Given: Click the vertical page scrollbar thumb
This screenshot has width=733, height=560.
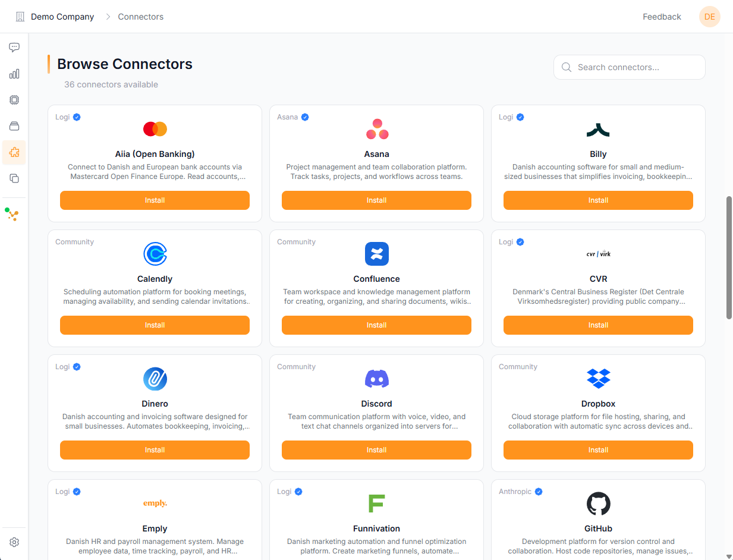Looking at the screenshot, I should click(729, 257).
